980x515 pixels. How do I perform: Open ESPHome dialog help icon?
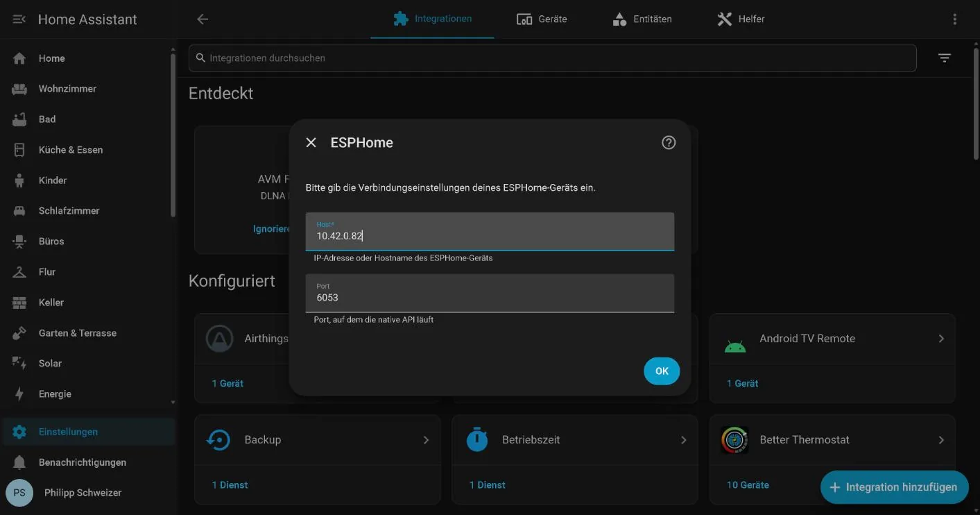coord(669,142)
